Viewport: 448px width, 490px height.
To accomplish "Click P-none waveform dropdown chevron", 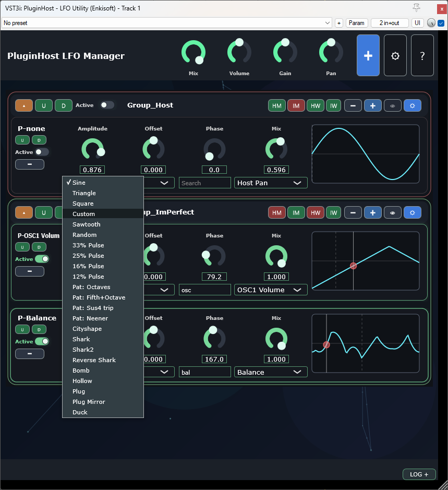I will pyautogui.click(x=164, y=183).
